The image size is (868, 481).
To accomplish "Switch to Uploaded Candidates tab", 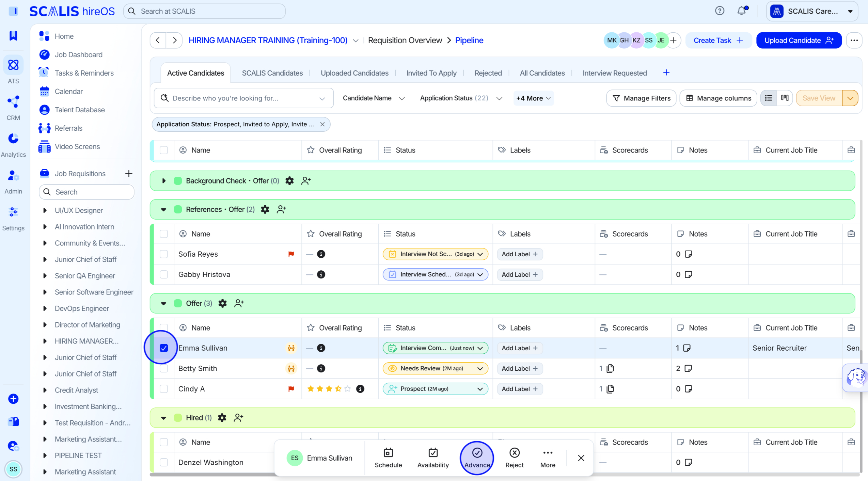I will 354,73.
